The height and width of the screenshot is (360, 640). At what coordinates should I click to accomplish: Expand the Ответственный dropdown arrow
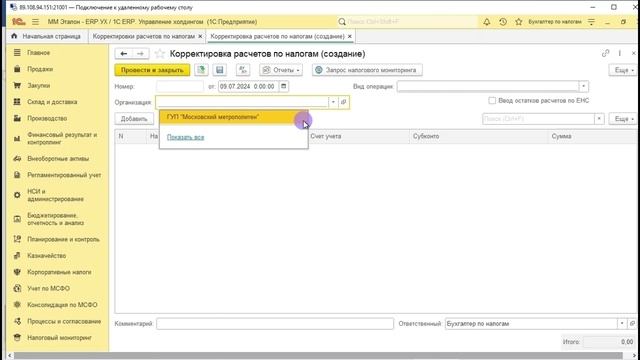[x=622, y=324]
